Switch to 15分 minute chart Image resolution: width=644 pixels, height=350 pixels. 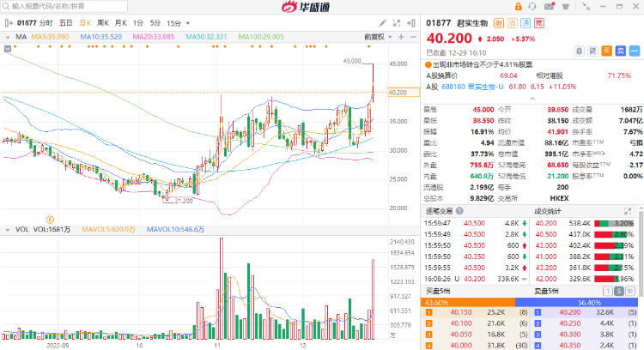pyautogui.click(x=173, y=23)
